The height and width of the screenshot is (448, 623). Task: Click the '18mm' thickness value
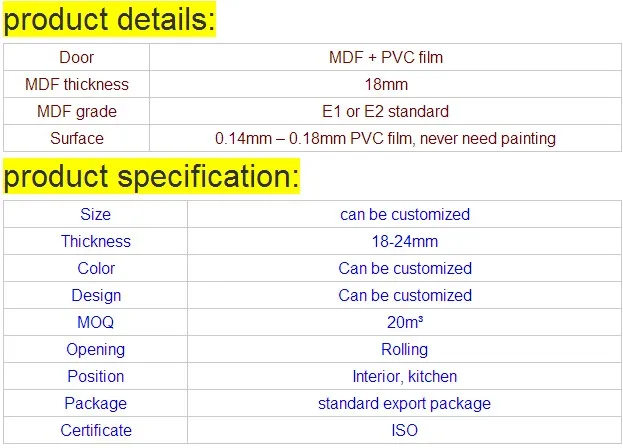point(385,84)
